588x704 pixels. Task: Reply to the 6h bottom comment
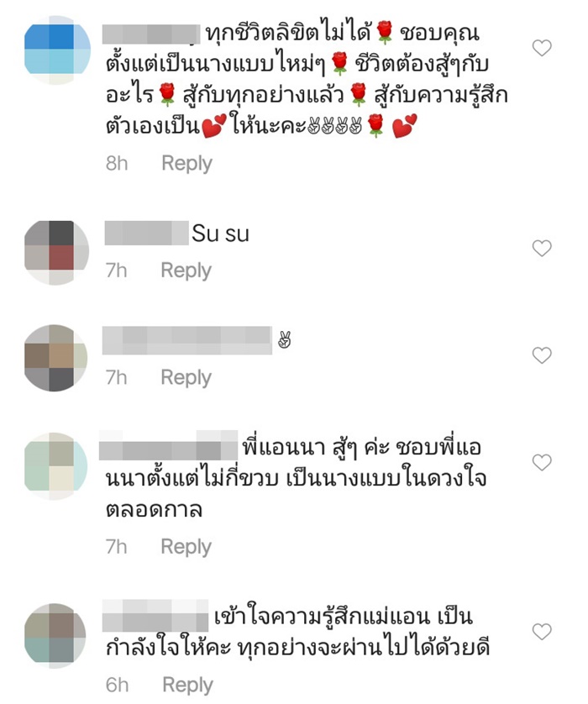coord(187,685)
